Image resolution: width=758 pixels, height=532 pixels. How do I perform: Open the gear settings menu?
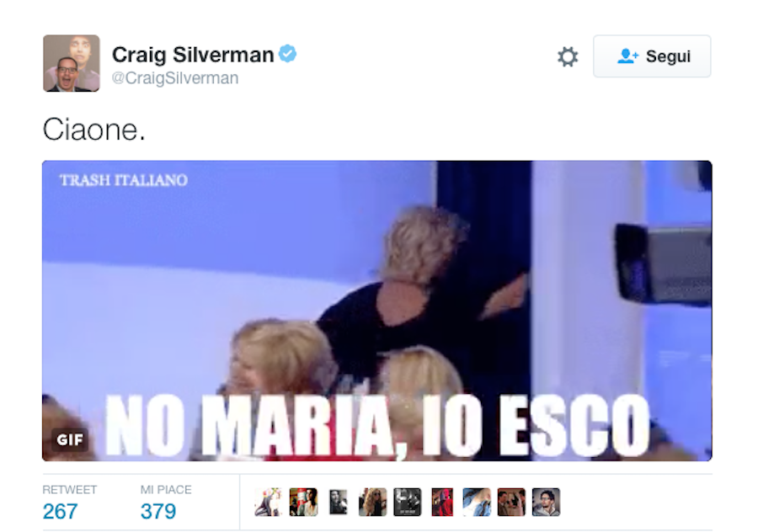click(568, 56)
